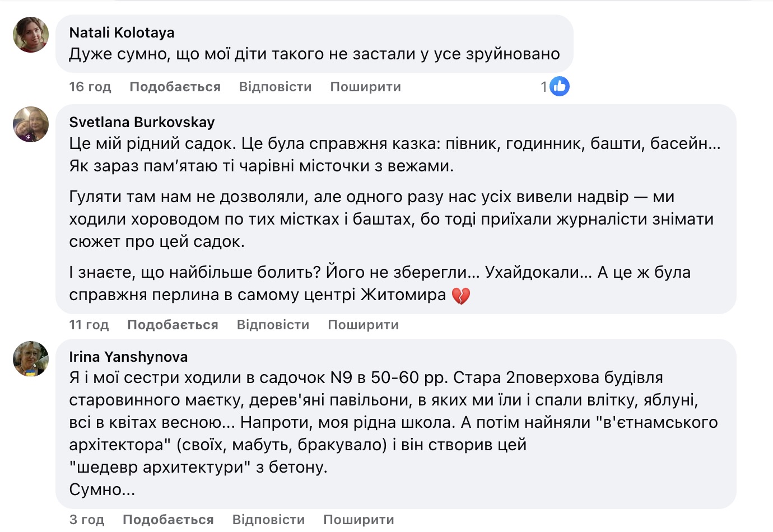This screenshot has width=773, height=532.
Task: Click the blue thumbs-up reaction icon
Action: click(x=559, y=87)
